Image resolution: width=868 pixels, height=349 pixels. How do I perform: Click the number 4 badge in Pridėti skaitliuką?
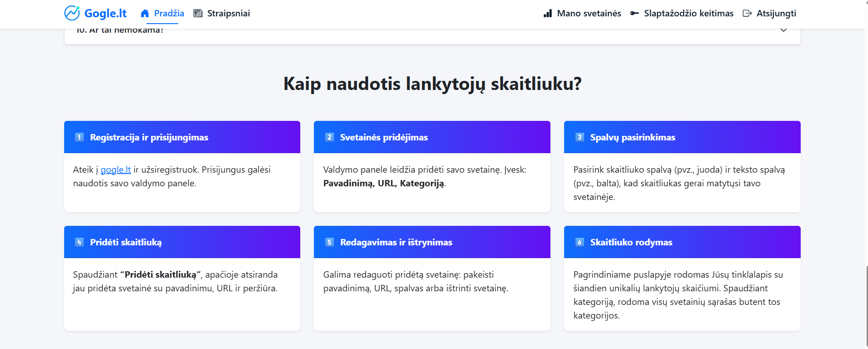(79, 242)
